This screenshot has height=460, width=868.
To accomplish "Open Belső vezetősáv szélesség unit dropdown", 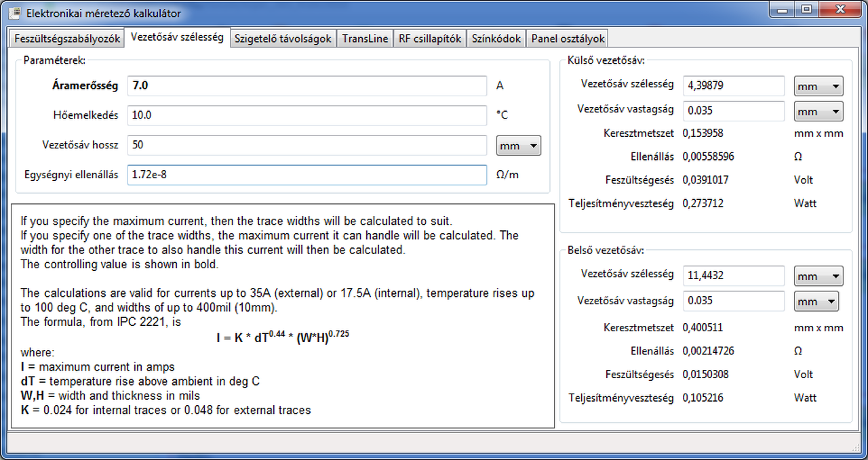I will tap(818, 276).
